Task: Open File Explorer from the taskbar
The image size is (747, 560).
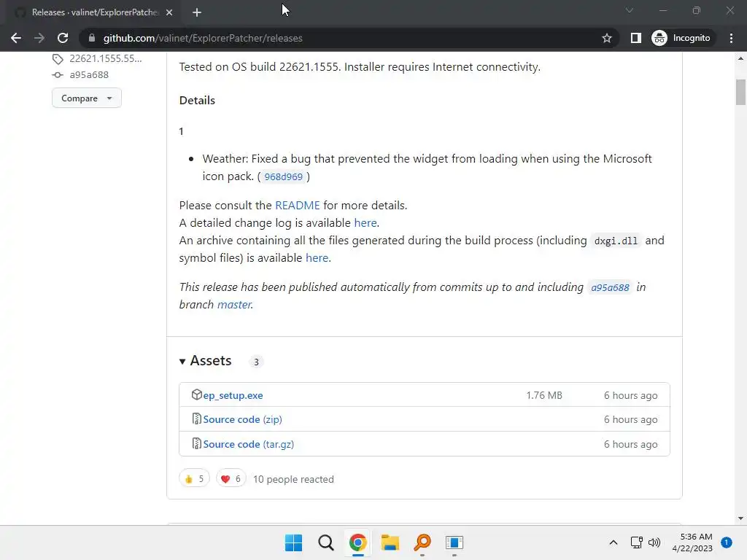Action: (x=390, y=542)
